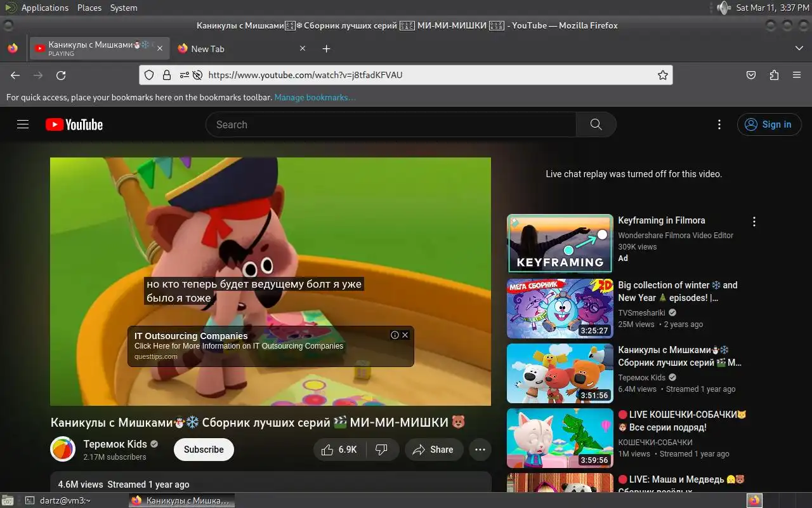The height and width of the screenshot is (508, 812).
Task: Click Firefox view icon left of tabs
Action: tap(13, 48)
